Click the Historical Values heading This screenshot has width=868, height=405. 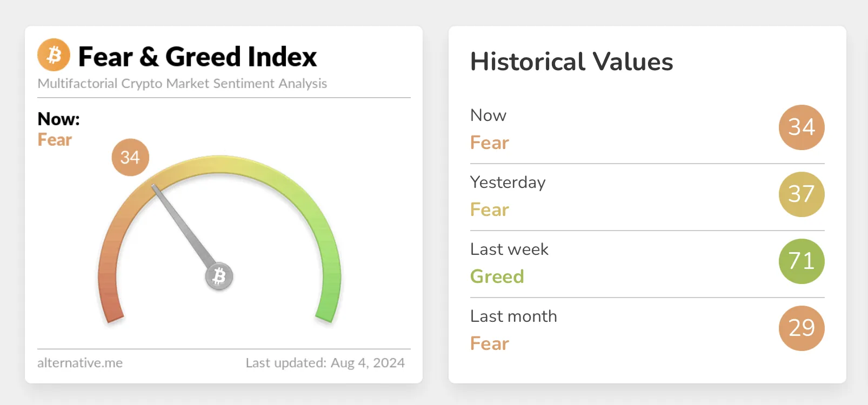pos(571,62)
